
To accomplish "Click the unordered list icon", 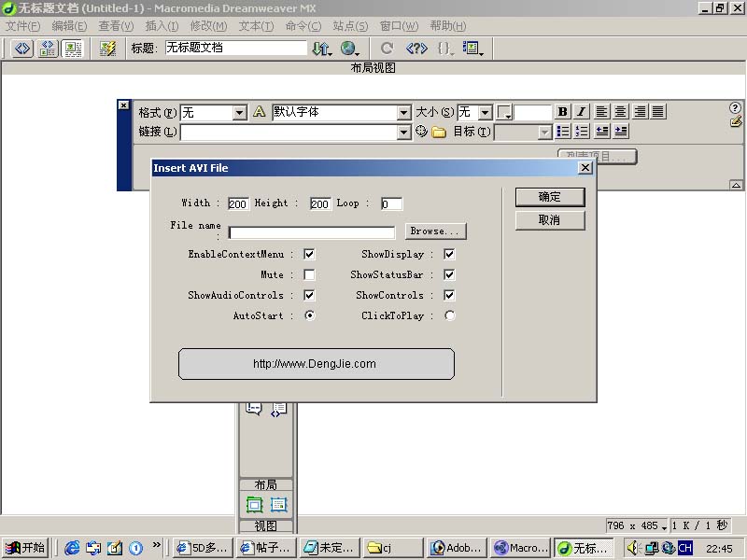I will (x=563, y=131).
